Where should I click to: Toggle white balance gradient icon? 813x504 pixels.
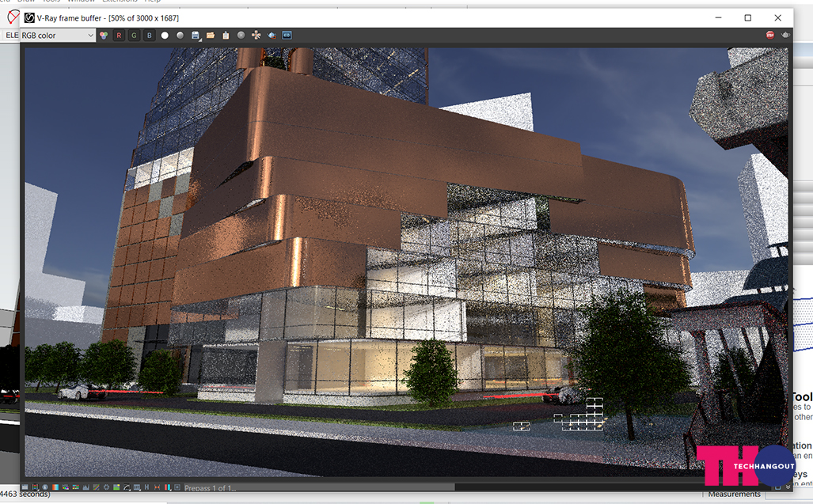click(x=55, y=487)
